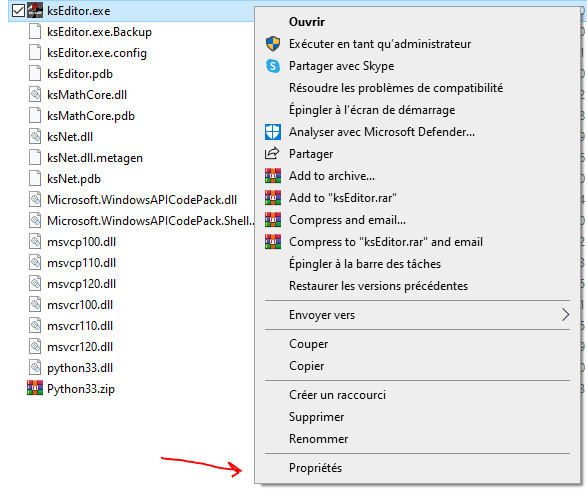
Task: Click the ksEditor.exe.Backup file icon
Action: tap(35, 31)
